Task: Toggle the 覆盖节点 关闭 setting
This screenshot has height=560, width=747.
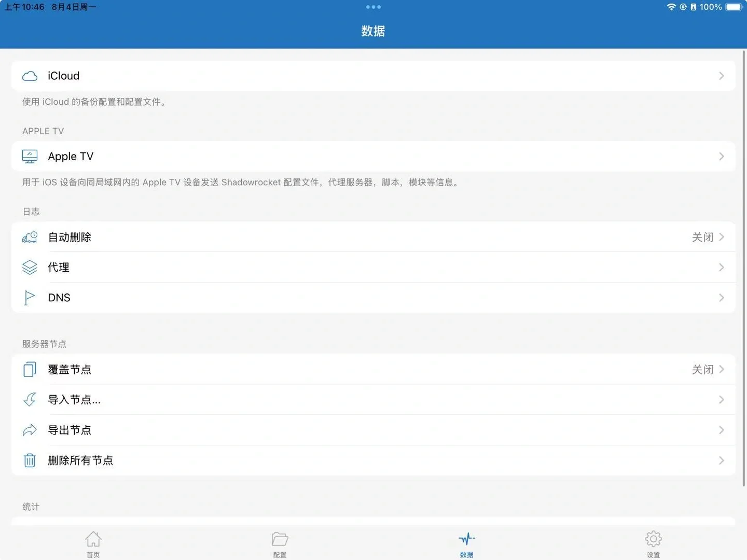Action: pyautogui.click(x=703, y=369)
